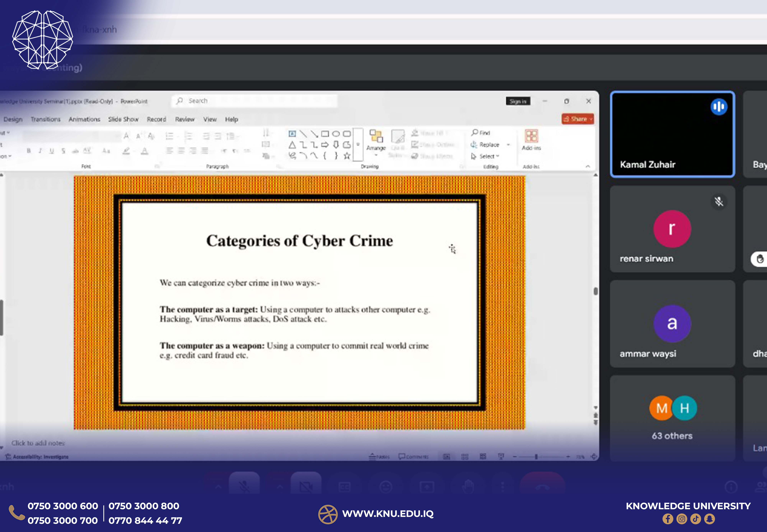The image size is (767, 532).
Task: Select the Text Box shape in Drawing gallery
Action: [292, 134]
